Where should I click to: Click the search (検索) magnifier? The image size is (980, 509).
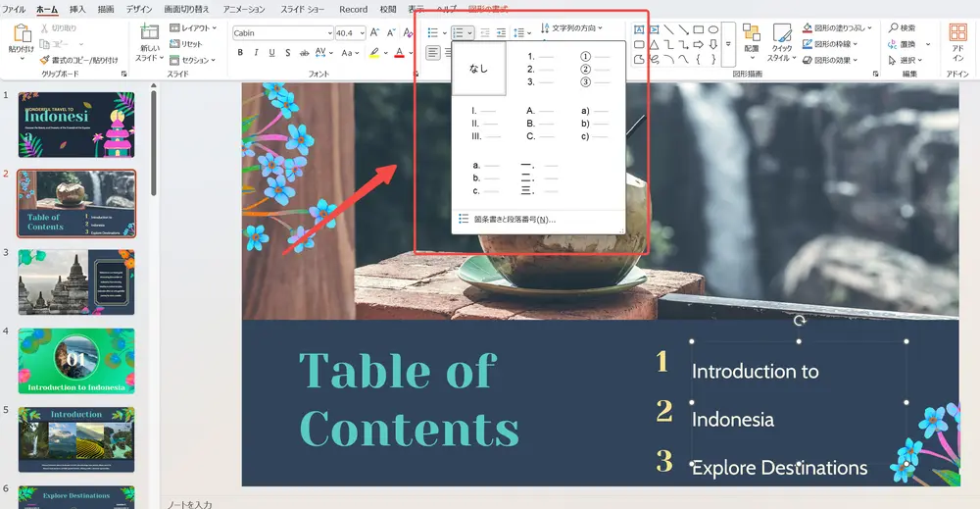(893, 27)
